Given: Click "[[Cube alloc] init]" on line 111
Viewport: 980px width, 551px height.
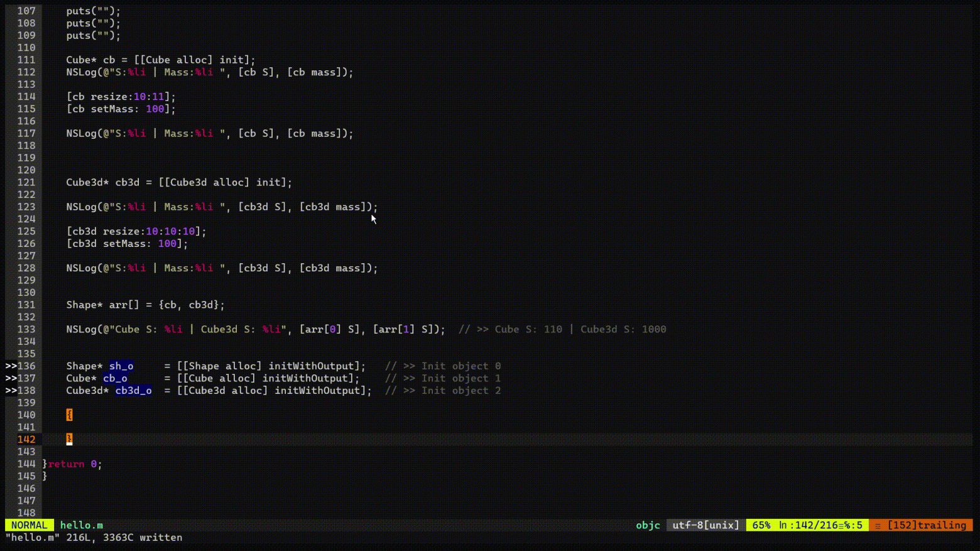Looking at the screenshot, I should tap(192, 60).
